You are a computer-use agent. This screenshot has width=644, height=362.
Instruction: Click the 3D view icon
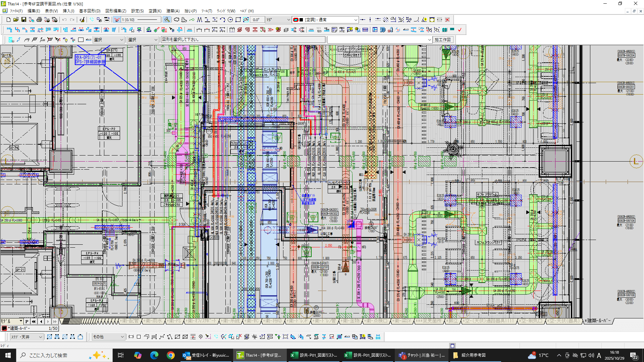click(382, 30)
